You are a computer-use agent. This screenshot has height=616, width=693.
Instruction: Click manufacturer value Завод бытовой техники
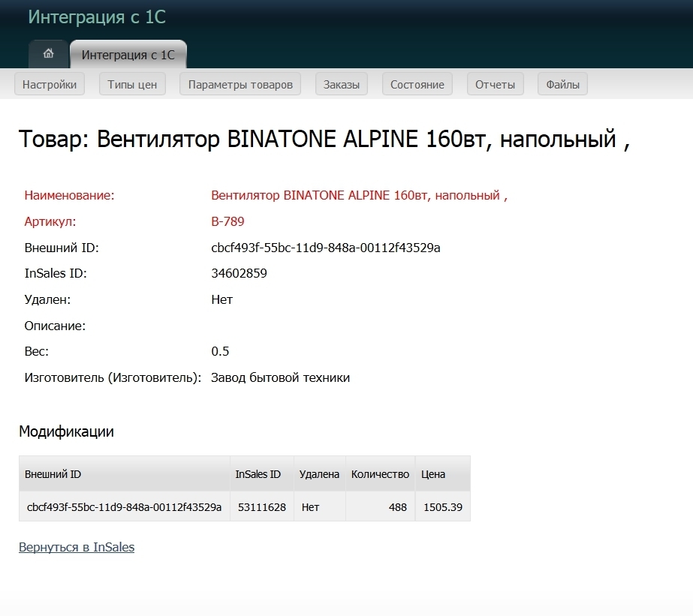point(280,377)
